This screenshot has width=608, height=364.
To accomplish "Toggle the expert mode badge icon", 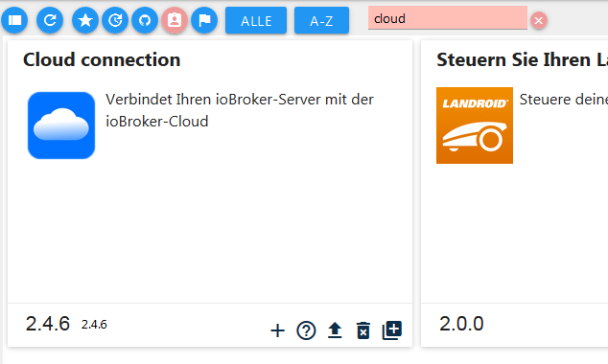I will pos(175,20).
